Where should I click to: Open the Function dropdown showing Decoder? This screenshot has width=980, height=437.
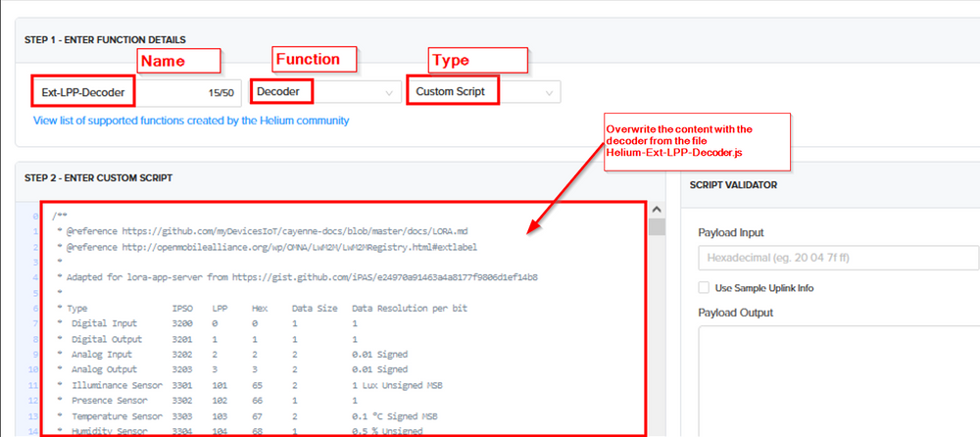click(322, 92)
